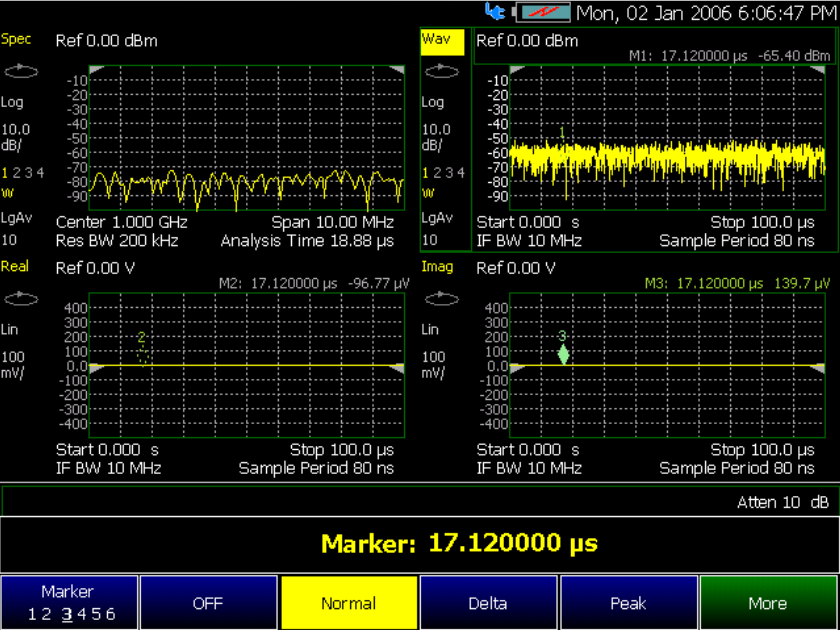Click Ref 0.00 V in Imag window

coord(516,268)
